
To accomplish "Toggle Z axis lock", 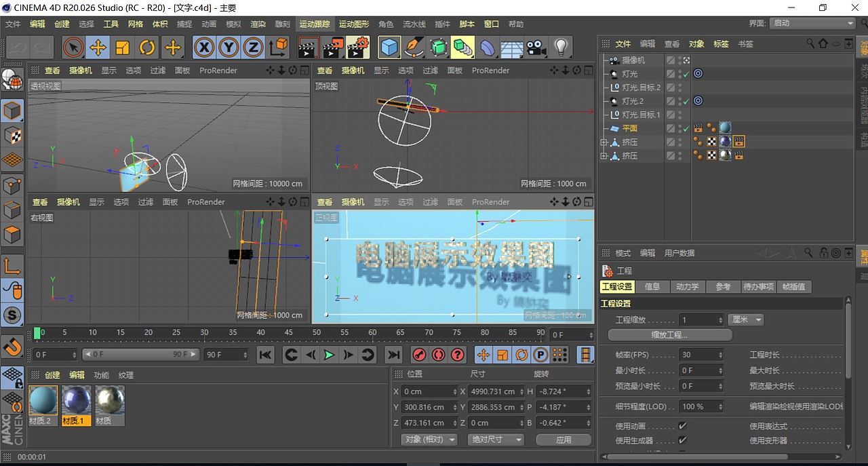I will point(254,47).
